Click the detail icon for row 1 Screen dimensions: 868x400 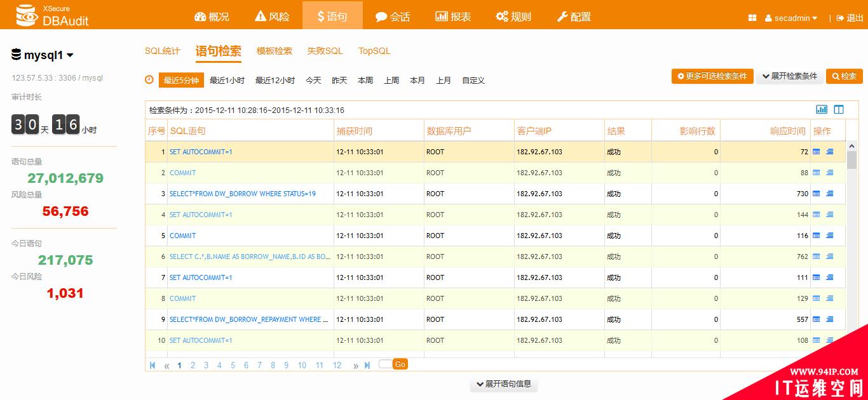click(817, 152)
